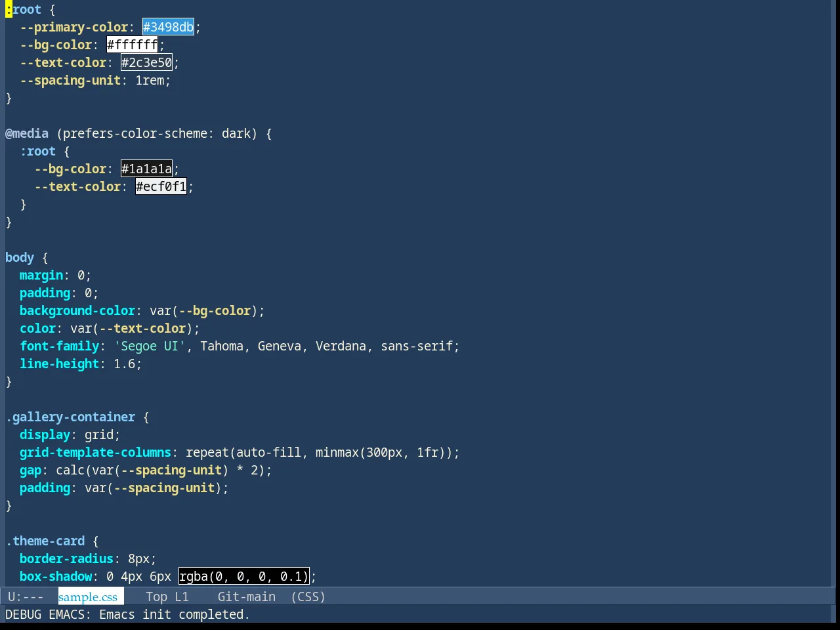
Task: Click the 1rem value
Action: 150,80
